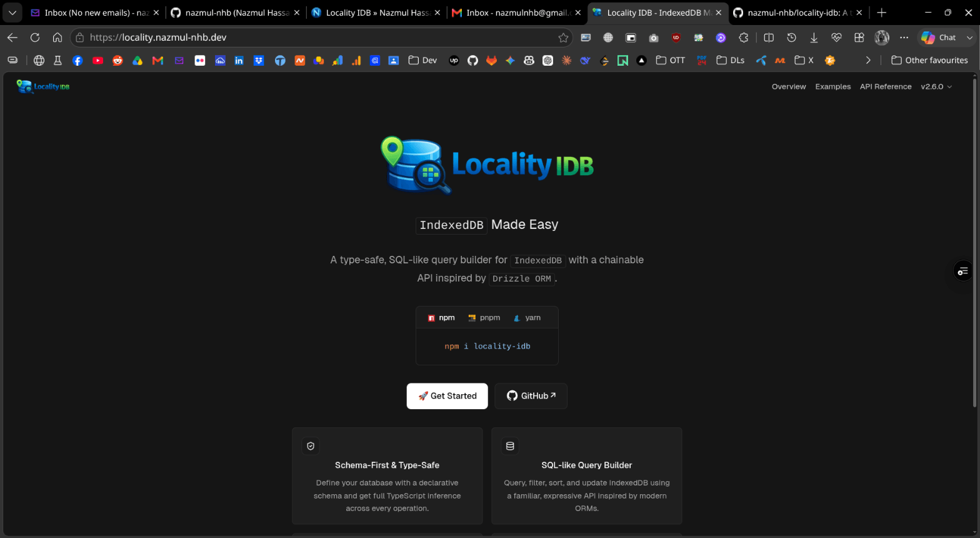
Task: Select the yarn install tab
Action: pos(527,318)
